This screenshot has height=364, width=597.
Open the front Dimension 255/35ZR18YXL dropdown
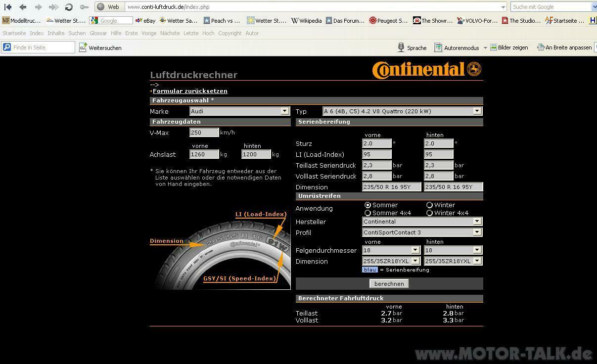[x=391, y=261]
